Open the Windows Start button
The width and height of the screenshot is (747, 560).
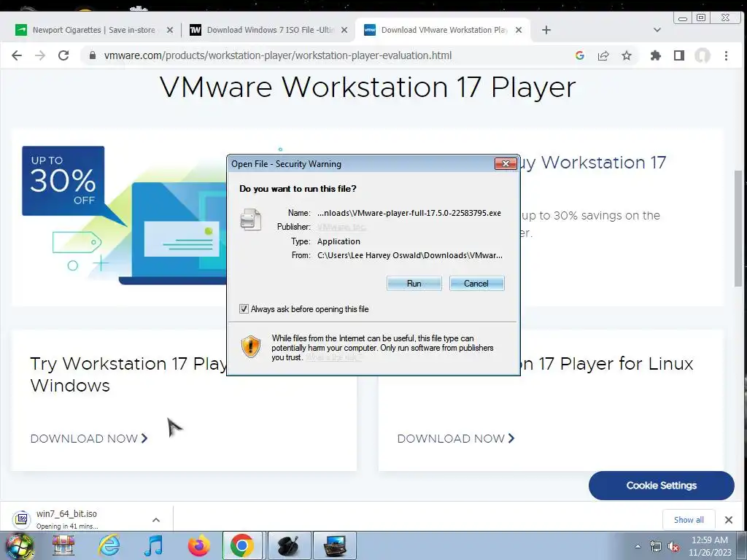coord(19,545)
